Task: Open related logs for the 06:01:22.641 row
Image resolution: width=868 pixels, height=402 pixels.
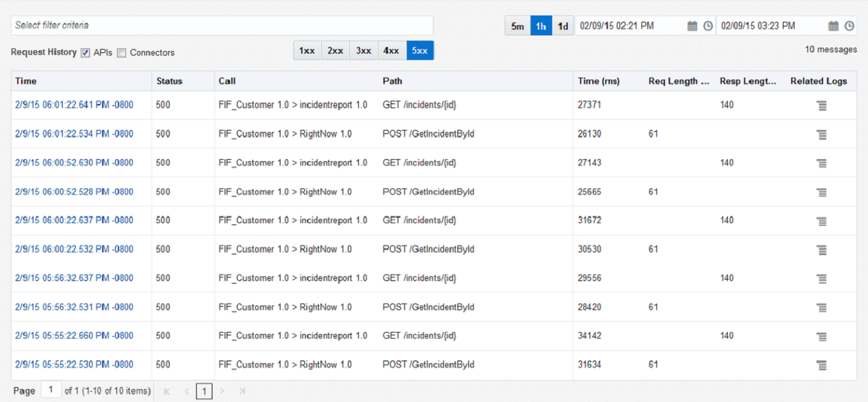Action: (x=822, y=105)
